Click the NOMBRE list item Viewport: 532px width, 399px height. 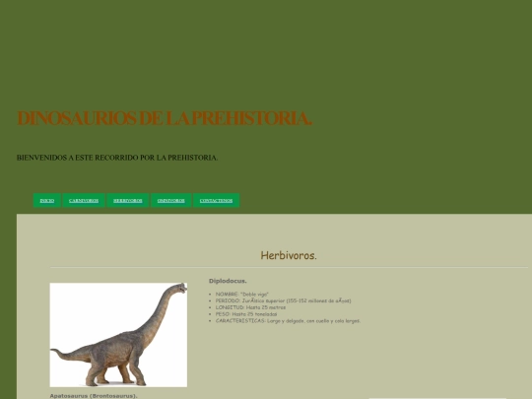242,295
